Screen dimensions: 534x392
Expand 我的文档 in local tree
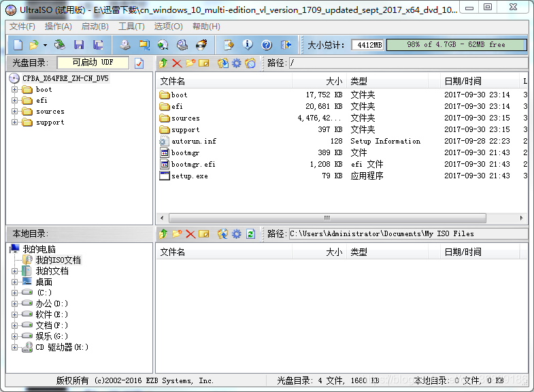pyautogui.click(x=14, y=271)
